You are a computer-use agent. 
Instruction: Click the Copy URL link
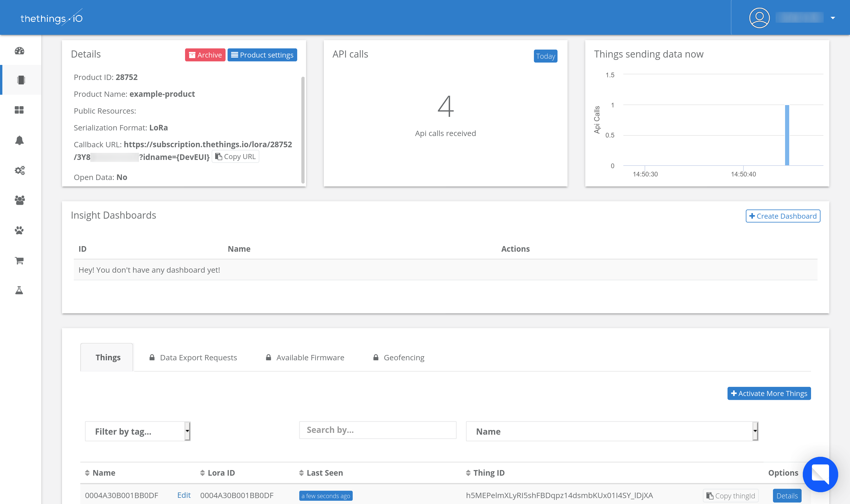(235, 157)
